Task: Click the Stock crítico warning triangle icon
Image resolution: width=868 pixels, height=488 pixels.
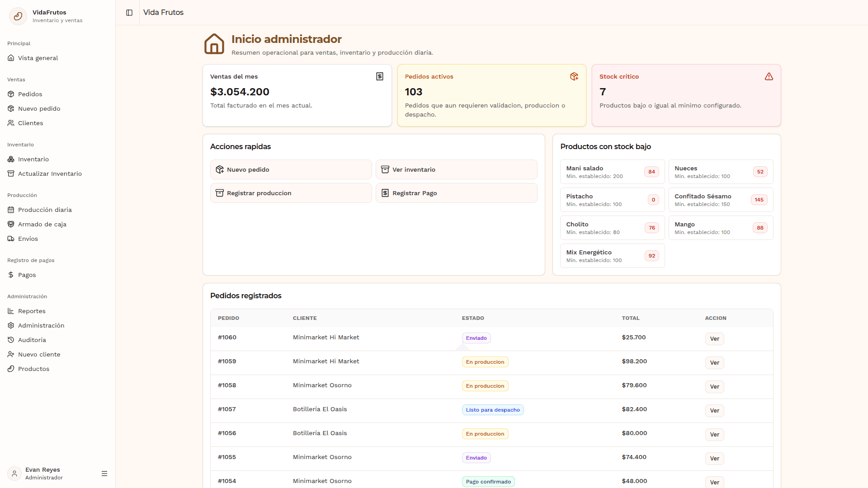Action: tap(769, 77)
